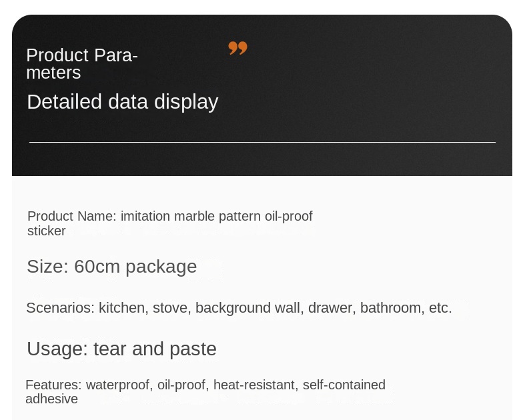Select the "Detailed data display" subtitle
The image size is (527, 420).
click(x=122, y=101)
